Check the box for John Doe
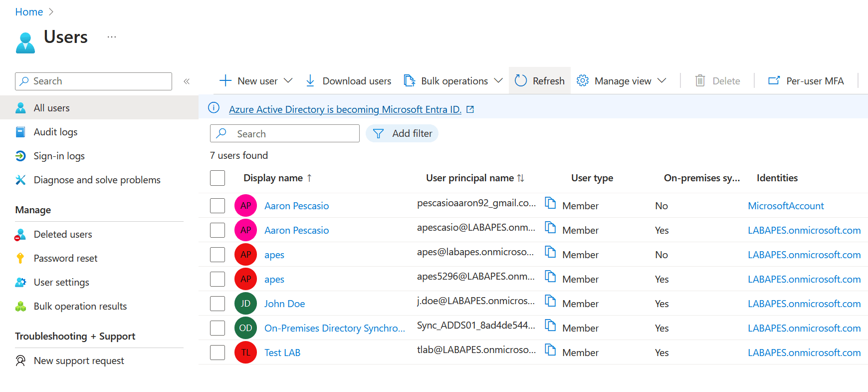The image size is (868, 392). [217, 304]
